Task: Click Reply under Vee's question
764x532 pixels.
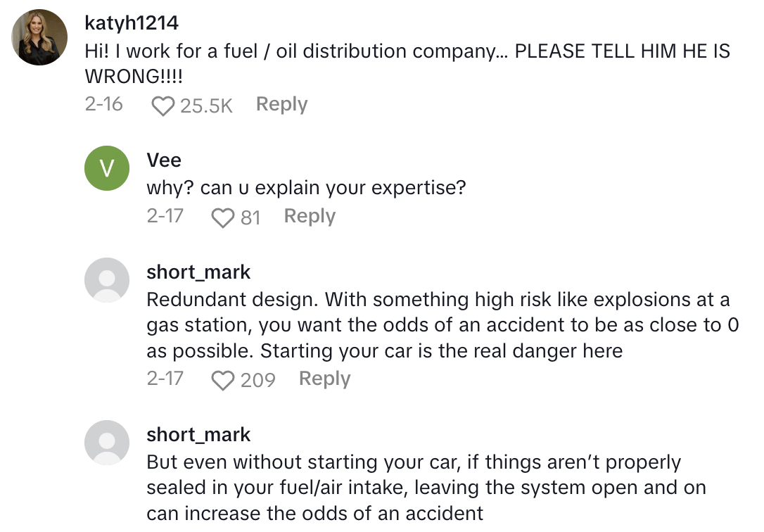Action: tap(310, 216)
